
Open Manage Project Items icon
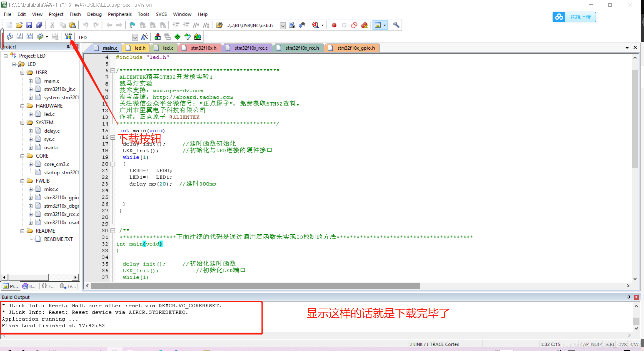click(x=157, y=37)
